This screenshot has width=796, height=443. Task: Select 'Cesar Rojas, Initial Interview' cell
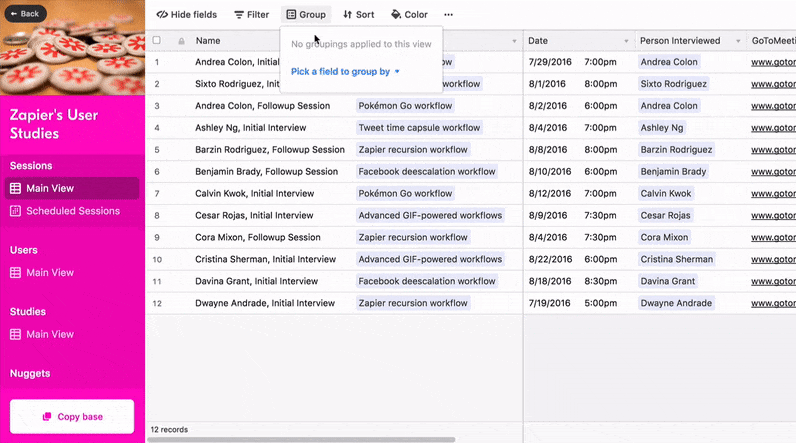pyautogui.click(x=254, y=215)
